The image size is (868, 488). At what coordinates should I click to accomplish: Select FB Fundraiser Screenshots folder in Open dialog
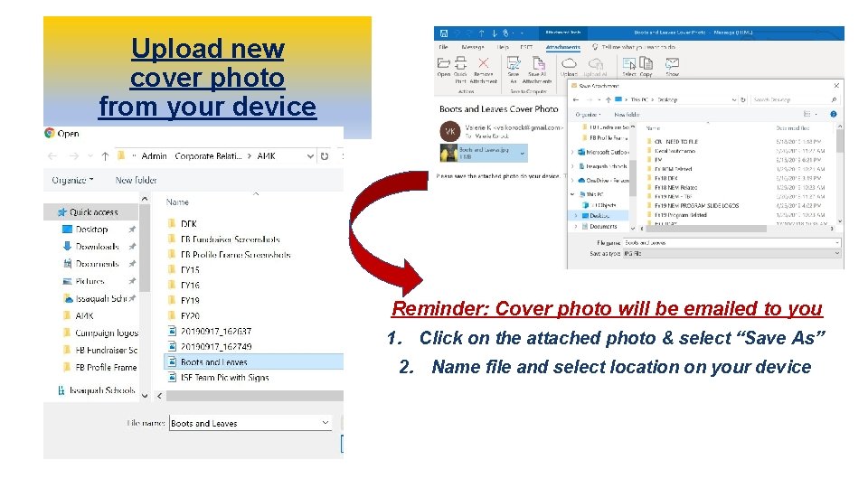point(231,239)
